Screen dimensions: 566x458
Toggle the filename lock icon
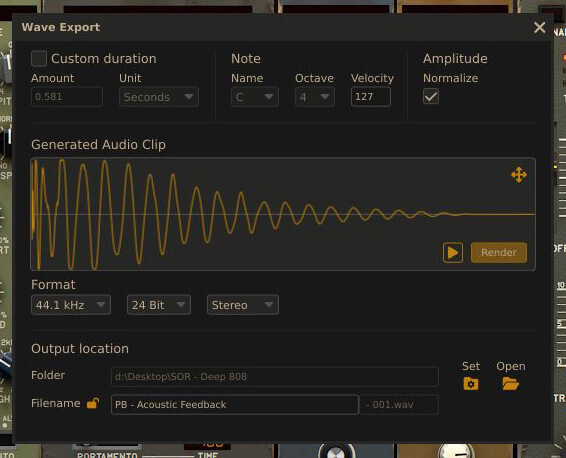(93, 403)
